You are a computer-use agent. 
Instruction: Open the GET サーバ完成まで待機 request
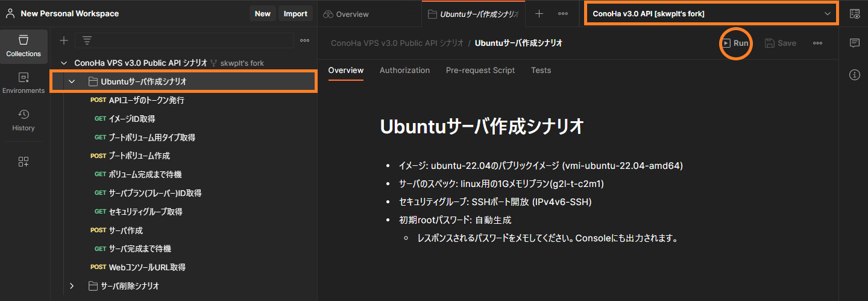point(183,249)
